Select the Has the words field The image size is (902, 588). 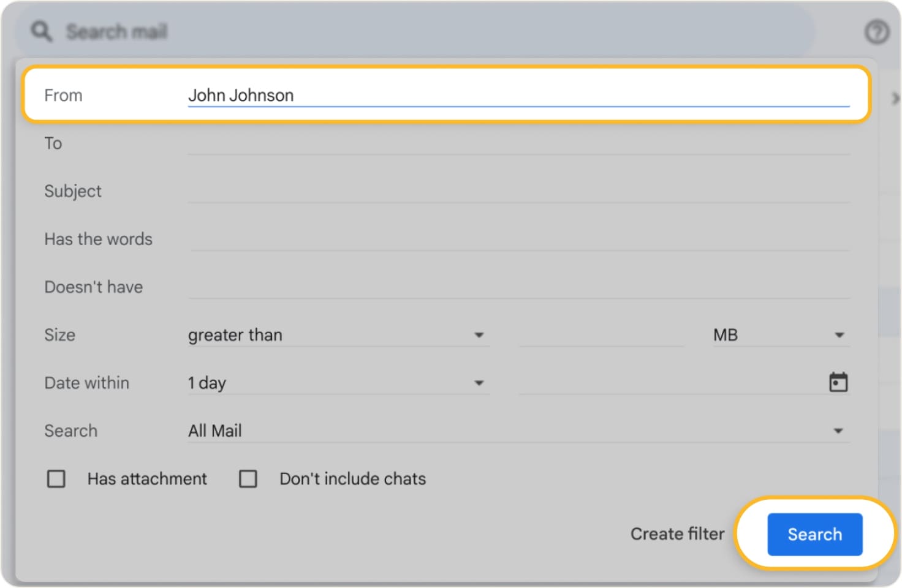[518, 239]
